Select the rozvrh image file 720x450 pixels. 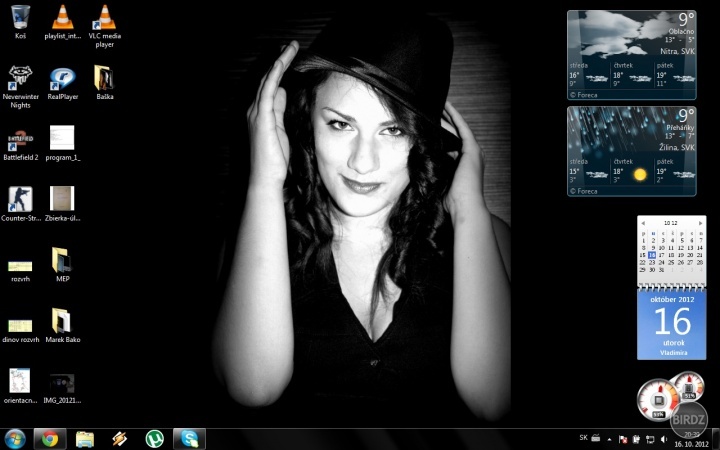pyautogui.click(x=20, y=270)
